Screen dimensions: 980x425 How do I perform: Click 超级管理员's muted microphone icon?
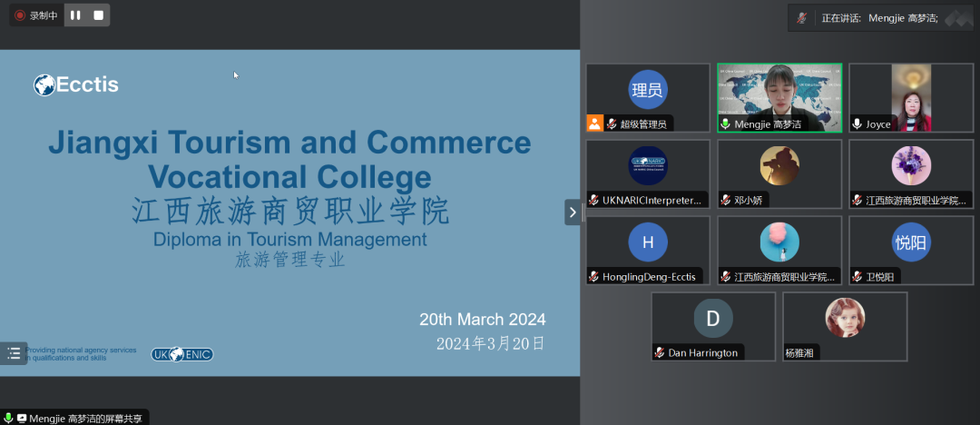pos(612,124)
